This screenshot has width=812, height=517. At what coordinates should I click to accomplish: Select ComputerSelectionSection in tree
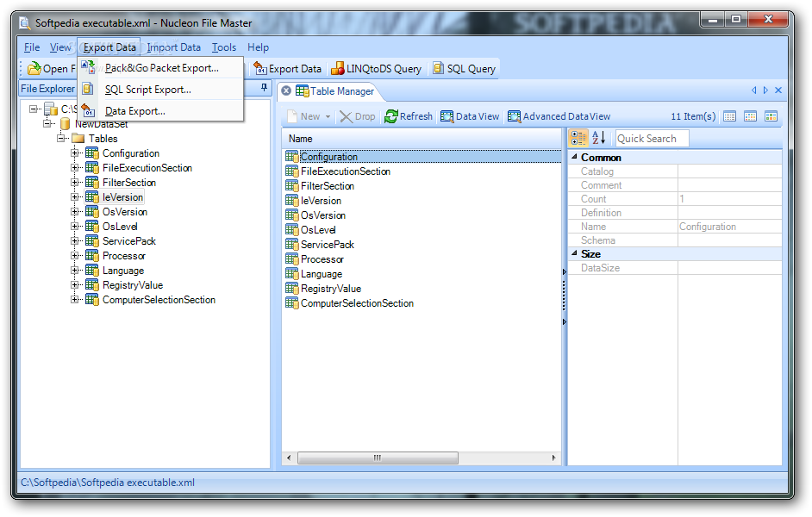point(159,300)
